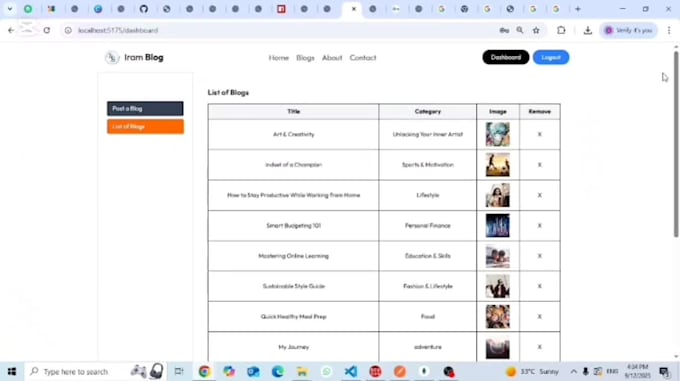Select List of Blogs sidebar item
This screenshot has width=680, height=381.
[145, 127]
